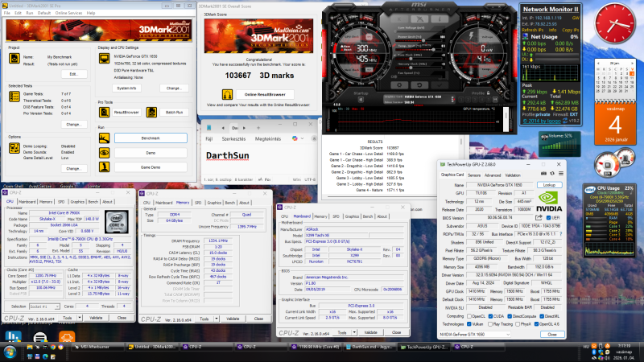
Task: Click the Benchmark button in 3DMark2001
Action: coord(151,138)
